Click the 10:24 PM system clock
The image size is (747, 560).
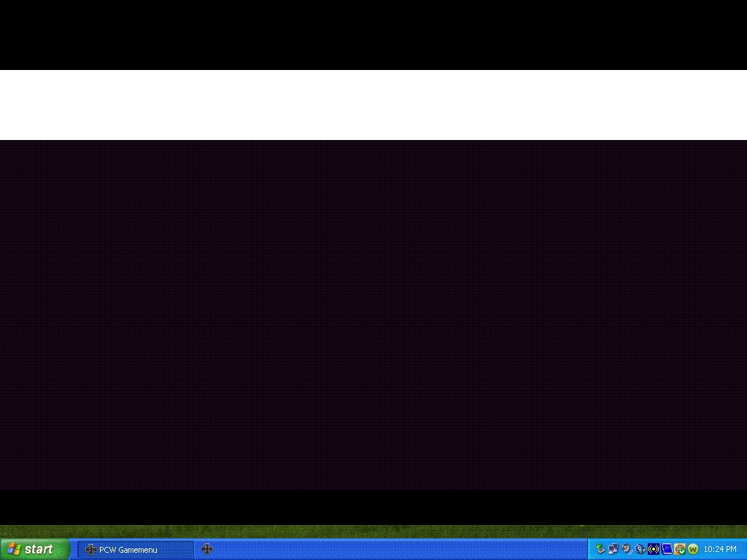(720, 549)
